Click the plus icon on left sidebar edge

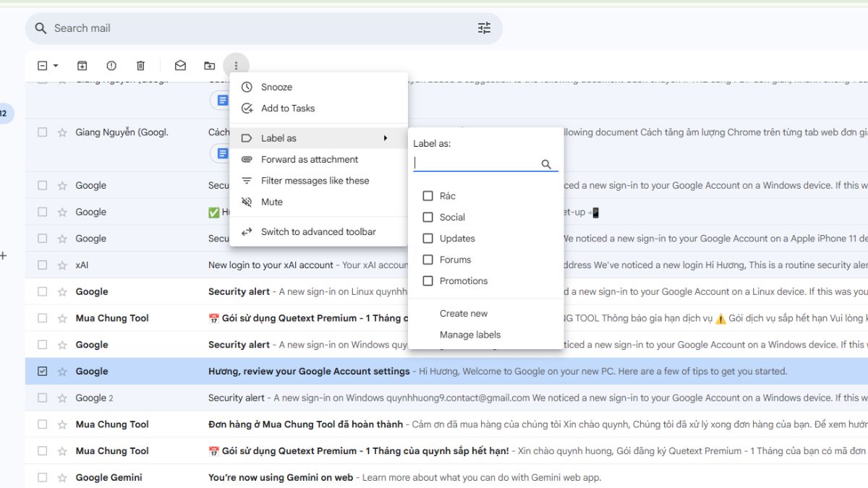point(4,255)
